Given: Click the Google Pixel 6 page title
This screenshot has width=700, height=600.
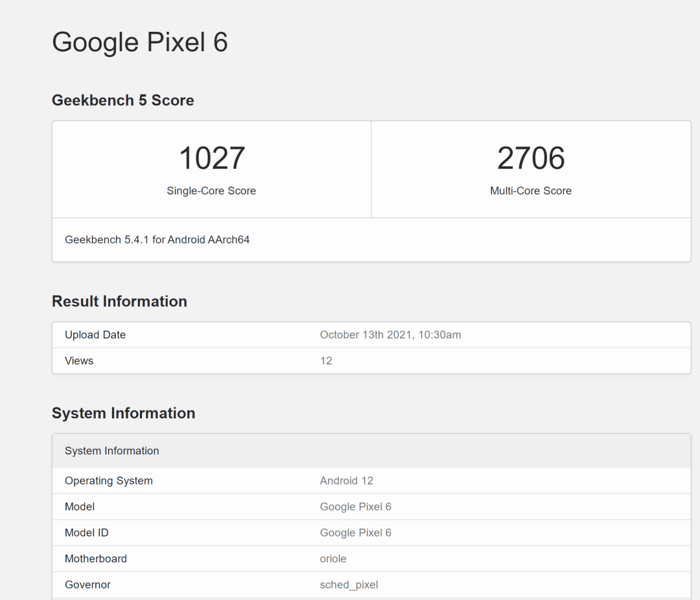Looking at the screenshot, I should (x=140, y=42).
